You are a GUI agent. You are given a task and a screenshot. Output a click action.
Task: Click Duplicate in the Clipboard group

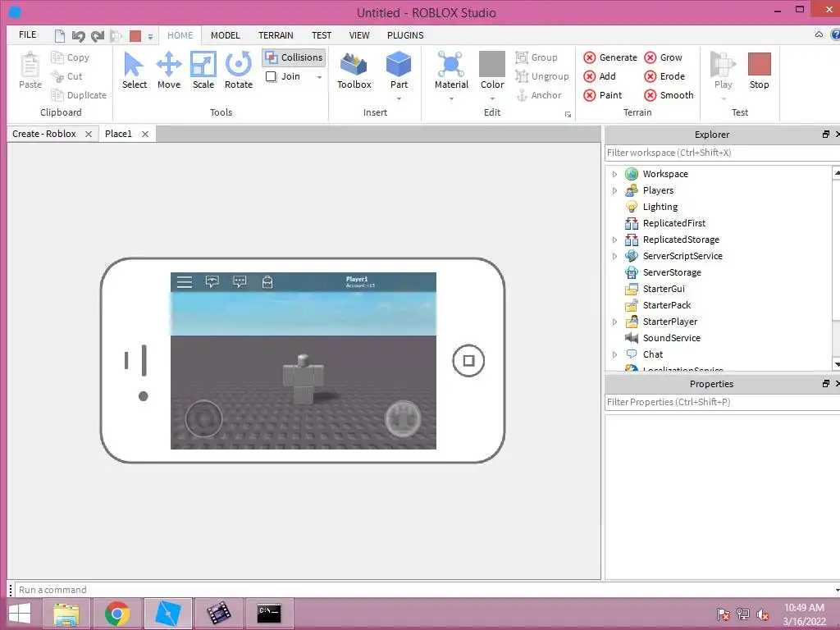pos(79,95)
